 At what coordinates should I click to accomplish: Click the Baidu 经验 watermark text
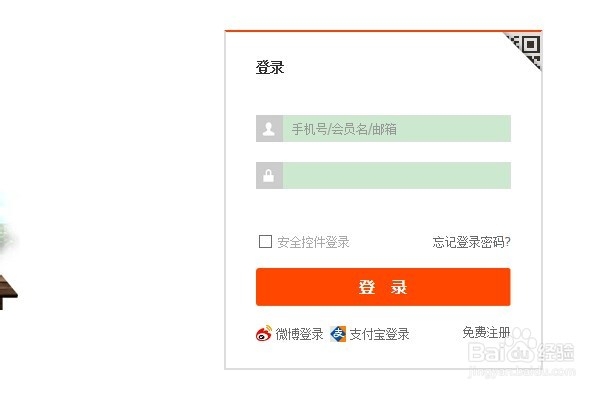click(x=556, y=352)
